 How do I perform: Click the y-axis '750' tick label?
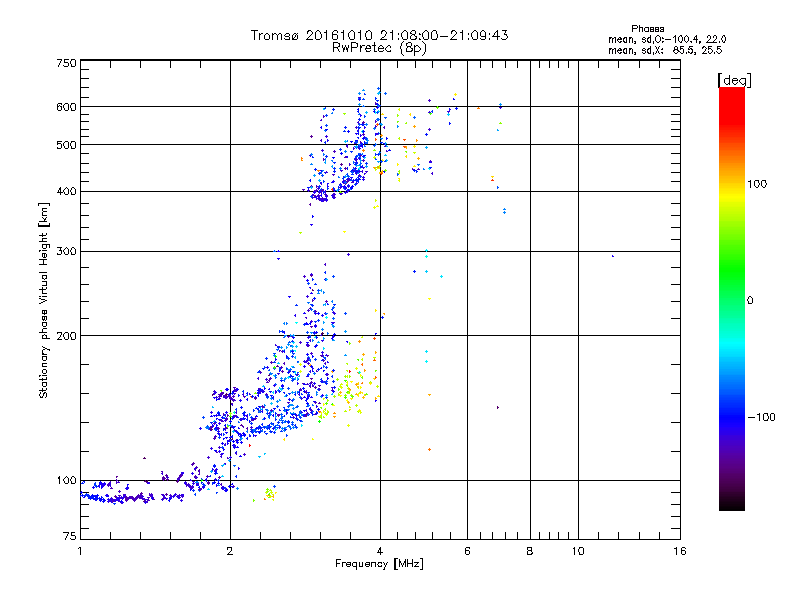pos(66,63)
